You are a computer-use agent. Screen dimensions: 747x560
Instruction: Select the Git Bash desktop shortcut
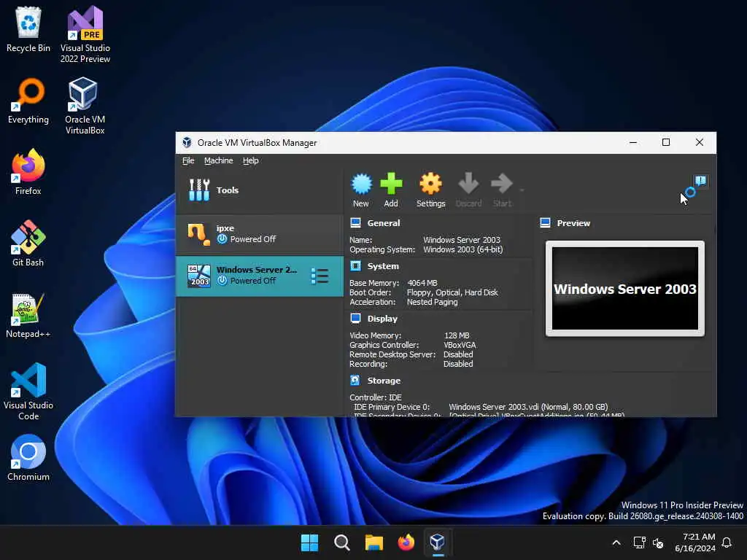click(28, 244)
